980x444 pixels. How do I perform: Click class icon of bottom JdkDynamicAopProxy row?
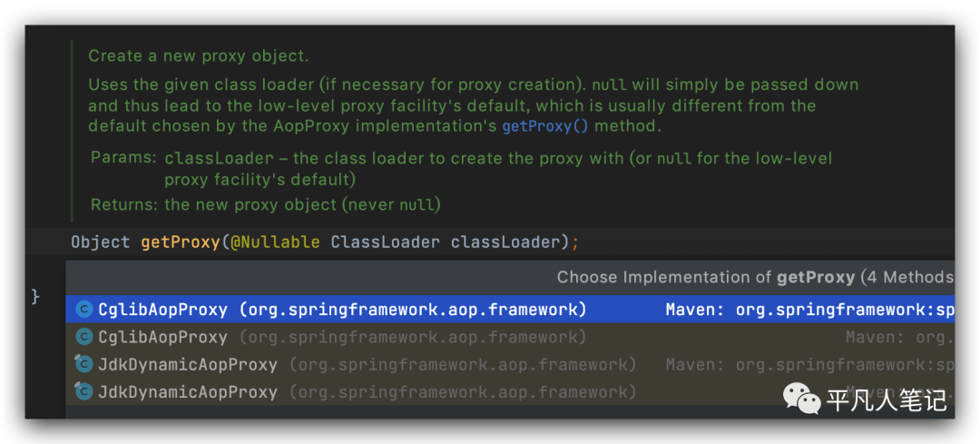tap(84, 392)
